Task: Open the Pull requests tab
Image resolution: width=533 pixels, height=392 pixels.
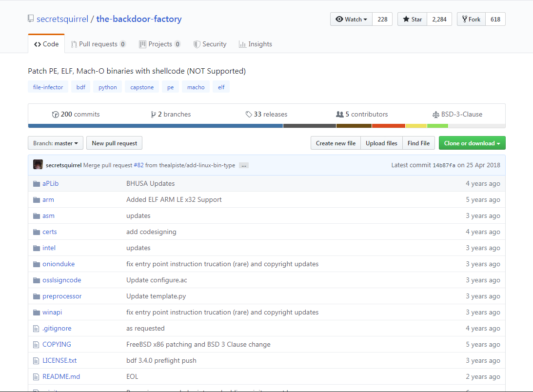Action: tap(98, 44)
